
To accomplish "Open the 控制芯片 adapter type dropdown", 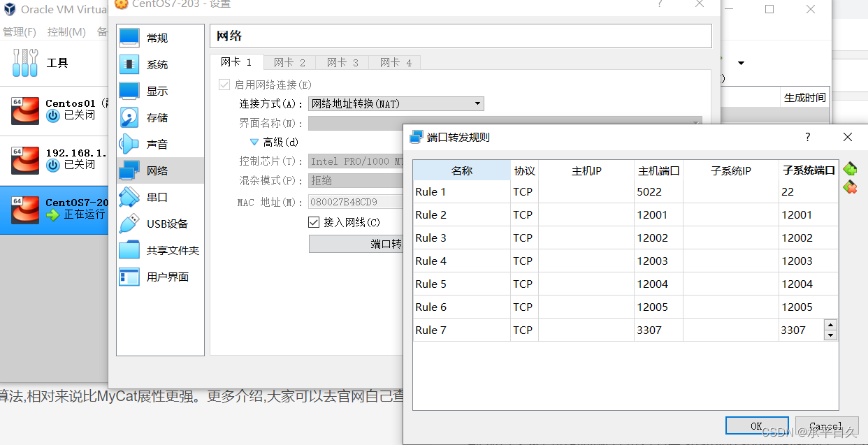I will [x=356, y=161].
